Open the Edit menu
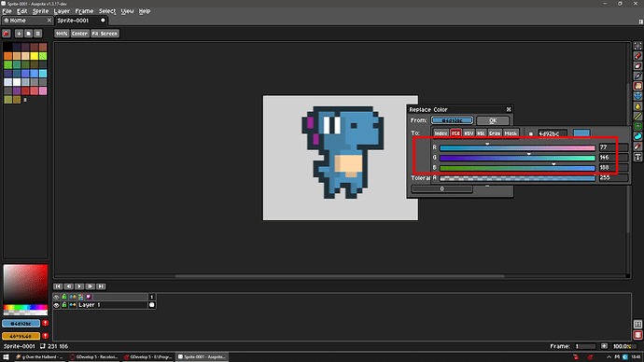Image resolution: width=644 pixels, height=362 pixels. click(21, 11)
